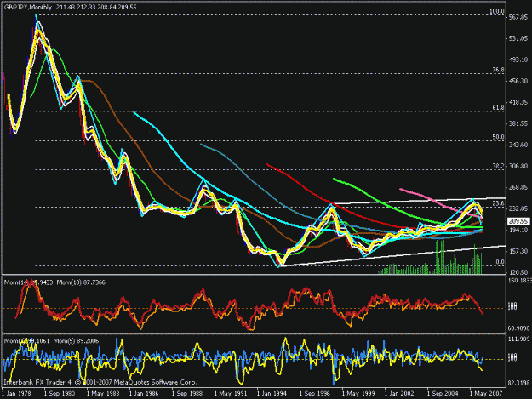This screenshot has width=532, height=399.
Task: Click the 418.35 price axis value
Action: [x=518, y=102]
